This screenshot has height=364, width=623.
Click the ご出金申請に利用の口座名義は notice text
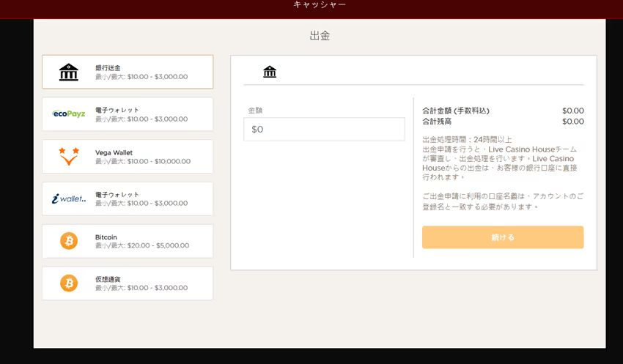(503, 201)
